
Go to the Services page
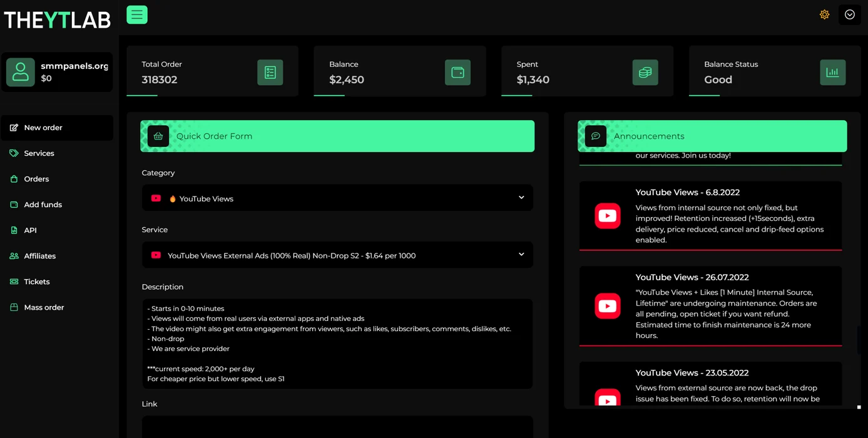[x=57, y=153]
